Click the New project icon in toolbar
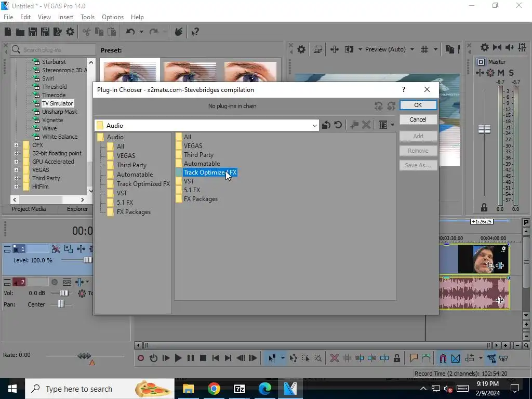Viewport: 532px width, 399px height. click(x=8, y=32)
